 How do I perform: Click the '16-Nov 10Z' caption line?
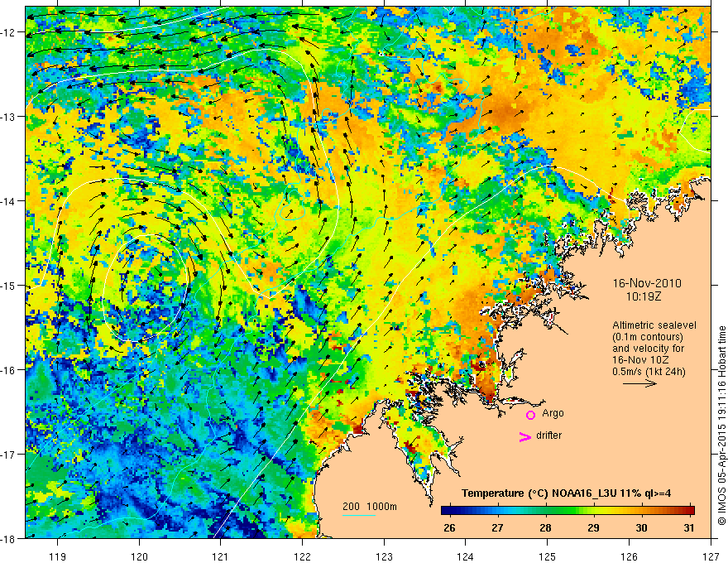(x=642, y=360)
